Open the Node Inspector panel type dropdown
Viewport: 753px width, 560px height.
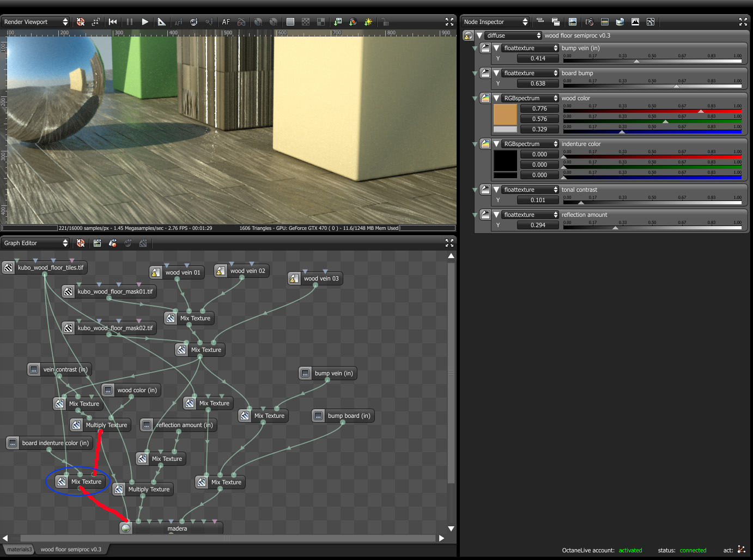pos(495,22)
